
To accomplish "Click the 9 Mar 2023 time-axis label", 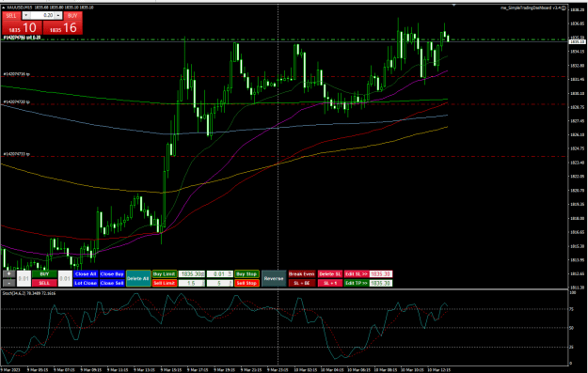I will (x=11, y=369).
